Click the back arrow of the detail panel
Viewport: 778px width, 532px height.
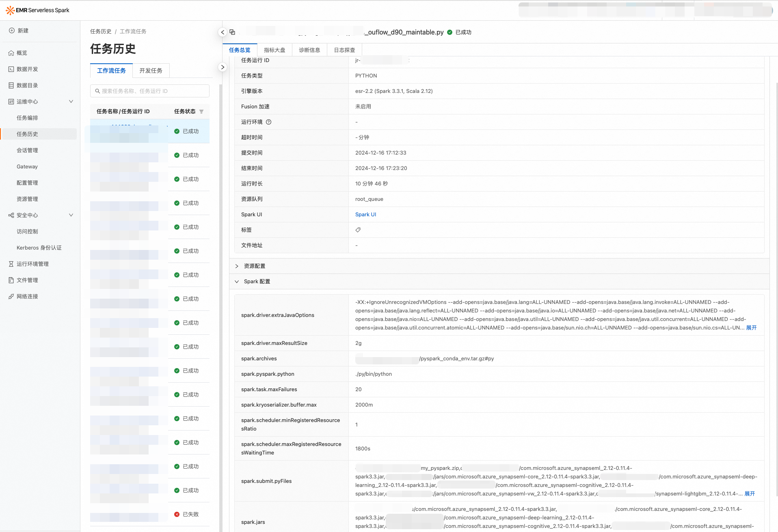pyautogui.click(x=223, y=32)
